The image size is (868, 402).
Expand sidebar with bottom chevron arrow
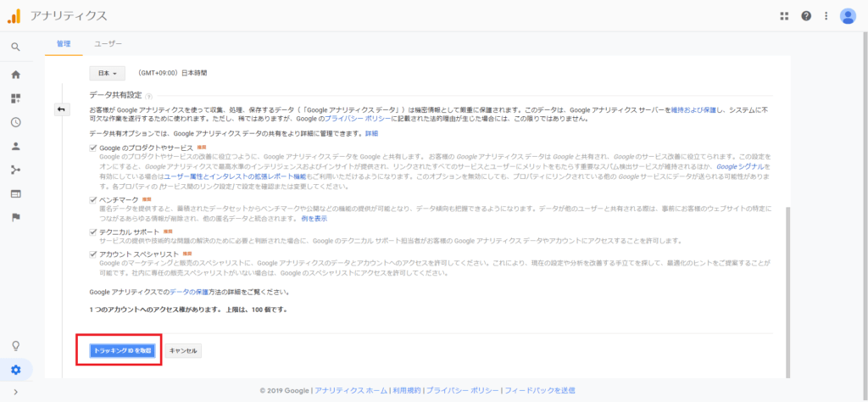coord(15,392)
